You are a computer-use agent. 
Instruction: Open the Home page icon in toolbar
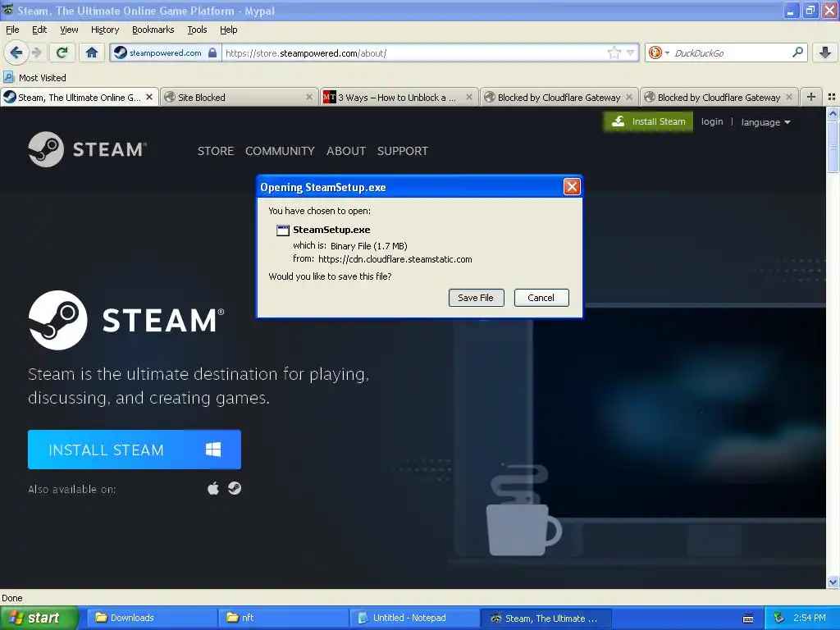tap(92, 52)
